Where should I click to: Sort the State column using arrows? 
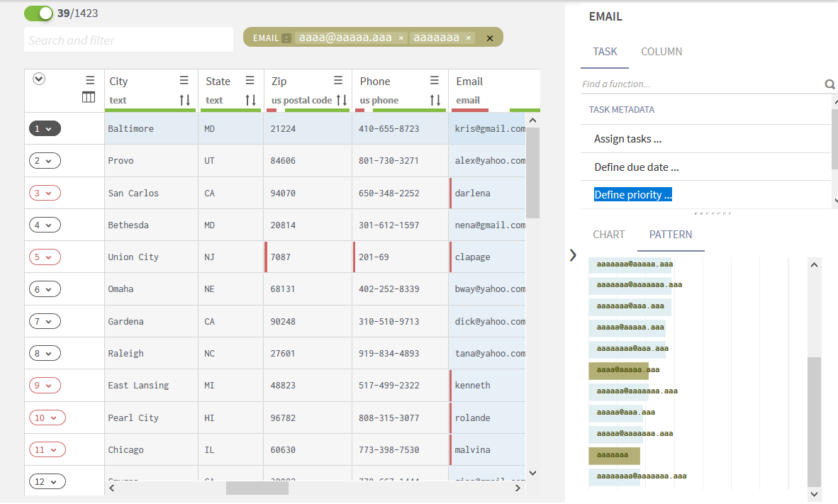point(250,100)
